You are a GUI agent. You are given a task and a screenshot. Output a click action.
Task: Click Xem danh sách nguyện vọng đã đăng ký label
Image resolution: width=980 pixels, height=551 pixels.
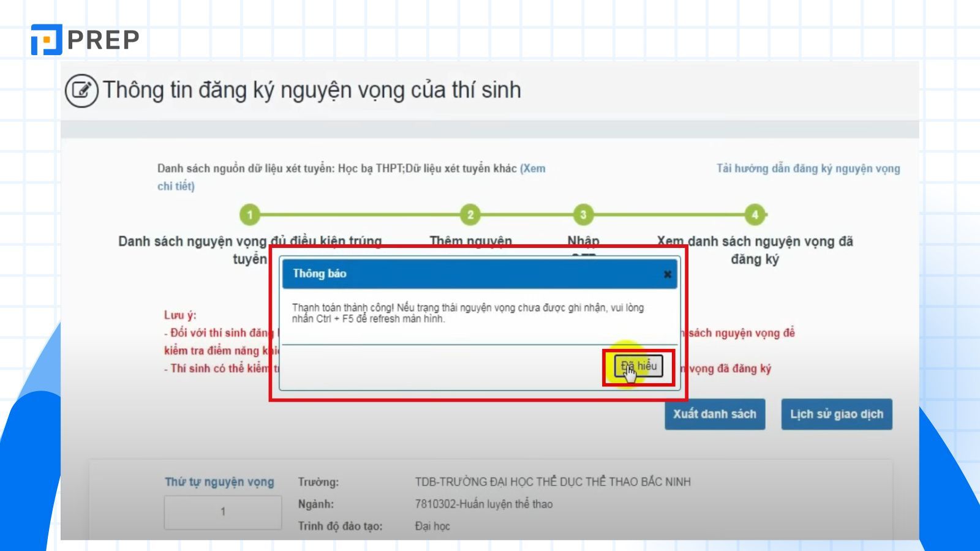(755, 250)
